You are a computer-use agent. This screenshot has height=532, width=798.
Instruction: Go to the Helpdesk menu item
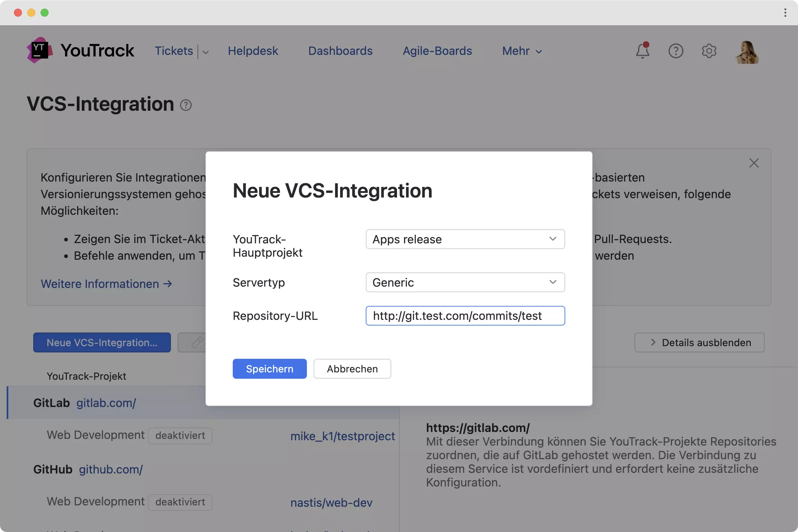coord(253,51)
